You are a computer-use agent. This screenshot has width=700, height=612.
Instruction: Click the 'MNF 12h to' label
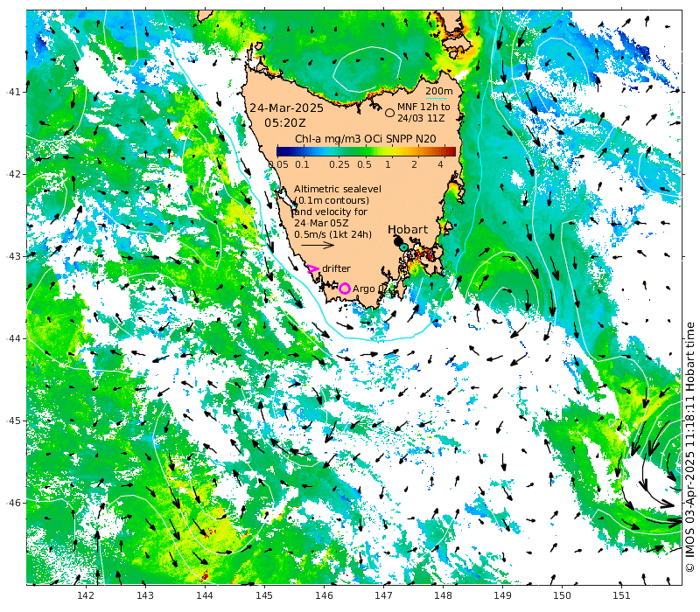coord(423,107)
